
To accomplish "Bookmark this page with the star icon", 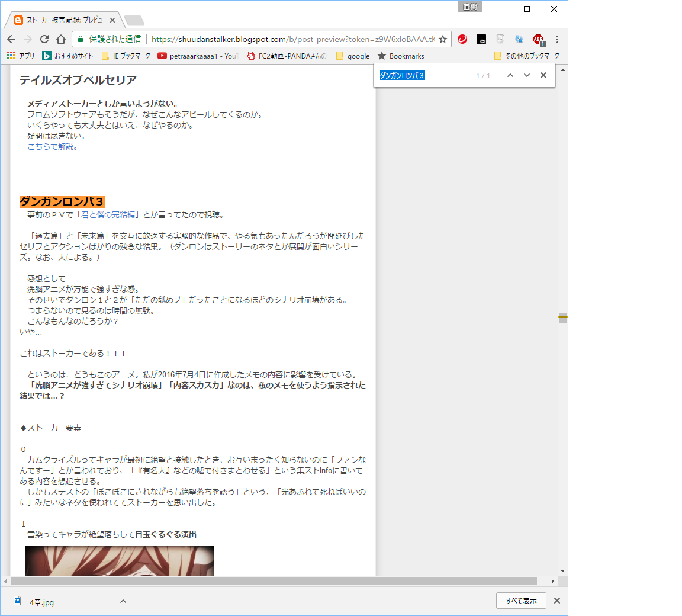I will click(443, 39).
